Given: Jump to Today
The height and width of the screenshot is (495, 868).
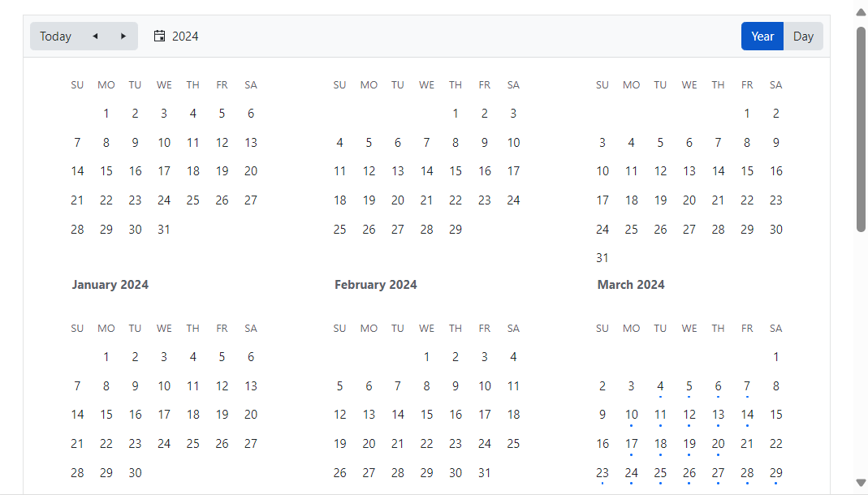Looking at the screenshot, I should coord(55,37).
